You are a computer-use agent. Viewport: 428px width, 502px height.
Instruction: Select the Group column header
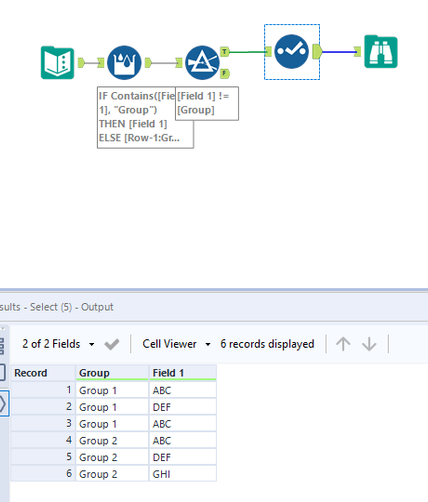pyautogui.click(x=112, y=373)
